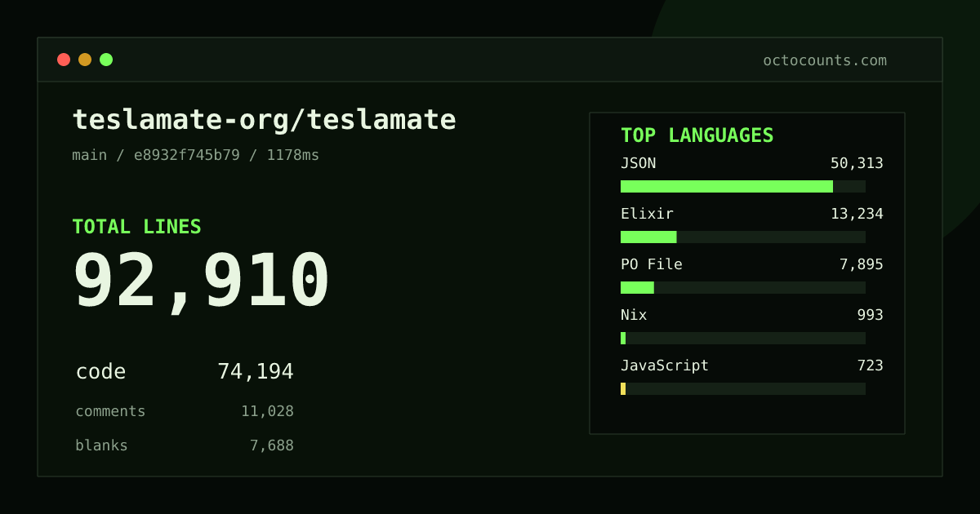This screenshot has height=514, width=980.
Task: Click the code count 74,194
Action: pyautogui.click(x=256, y=372)
